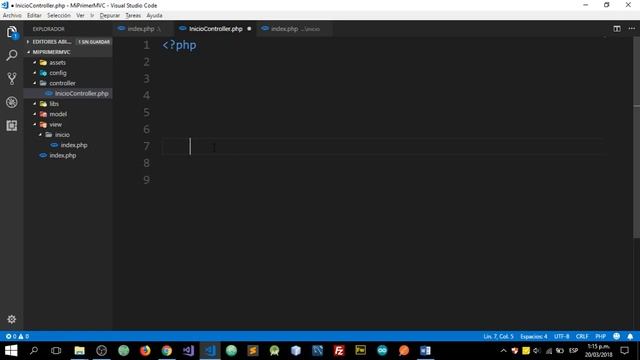The image size is (640, 360).
Task: Open the Debug view in activity bar
Action: click(x=11, y=102)
